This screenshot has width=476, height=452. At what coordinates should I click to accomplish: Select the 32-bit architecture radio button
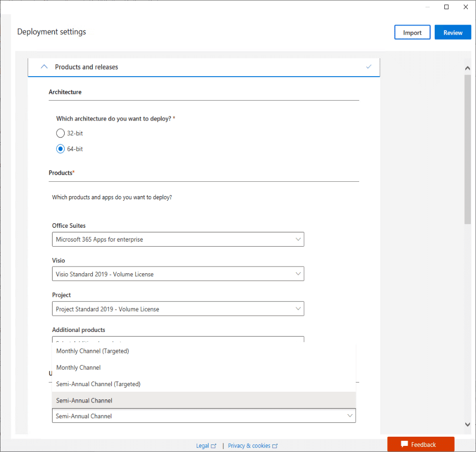[60, 133]
